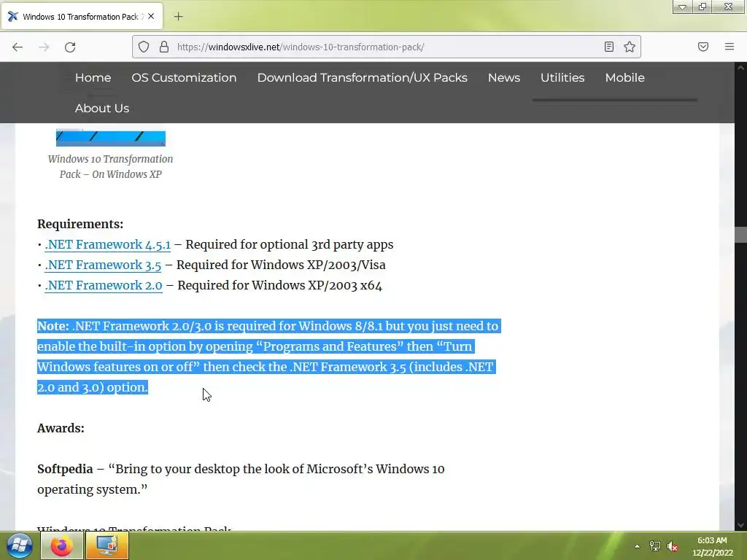Toggle reader view icon

coord(609,47)
